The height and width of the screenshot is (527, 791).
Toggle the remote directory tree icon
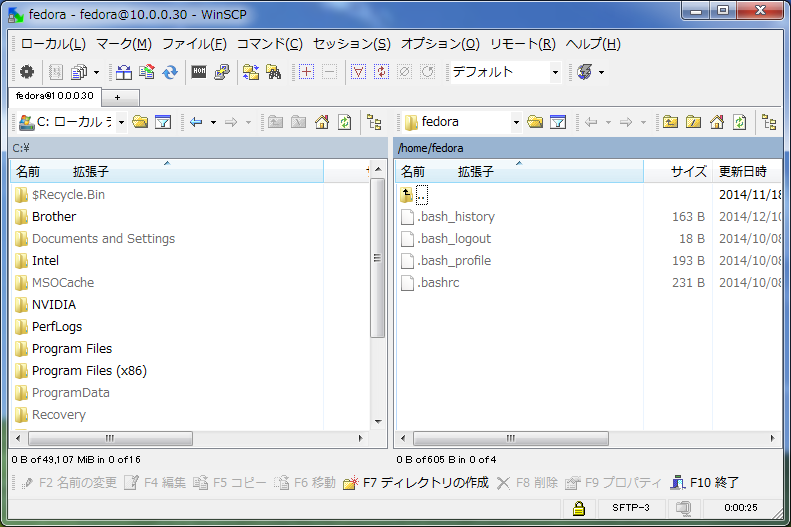tap(769, 122)
